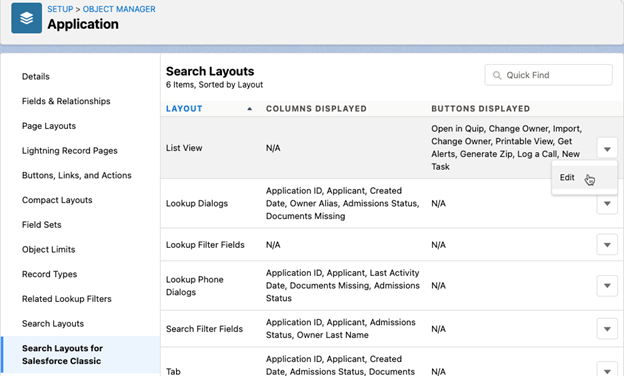Focus the Quick Find search field

pos(548,75)
